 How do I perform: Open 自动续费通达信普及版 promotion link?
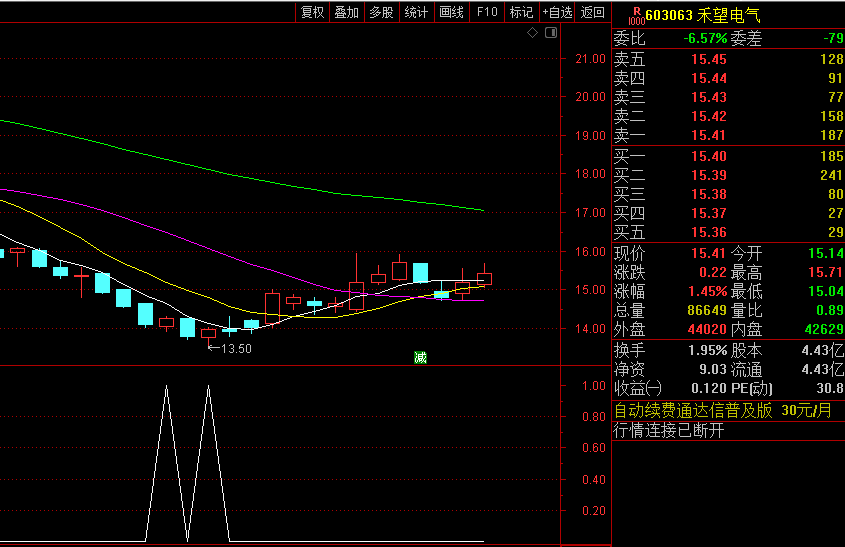coord(723,411)
